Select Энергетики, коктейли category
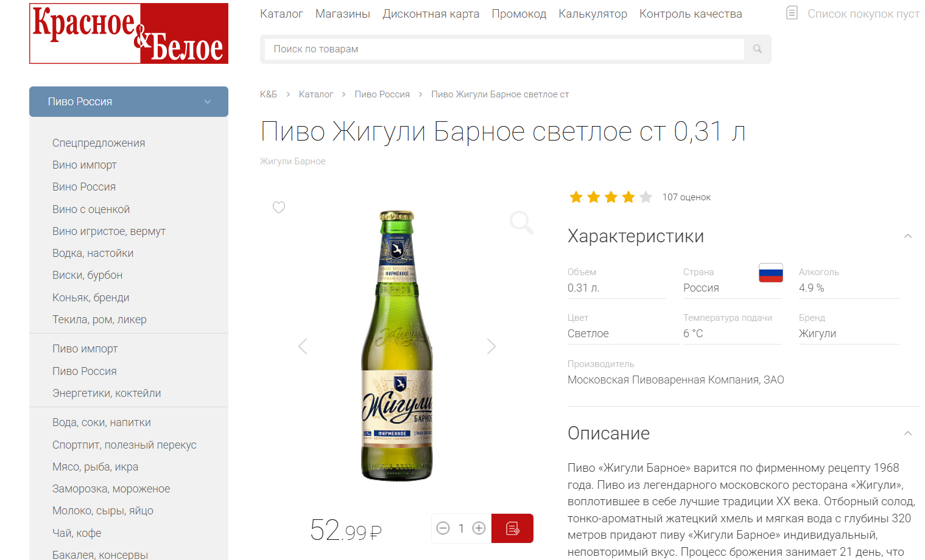Image resolution: width=925 pixels, height=560 pixels. point(107,393)
